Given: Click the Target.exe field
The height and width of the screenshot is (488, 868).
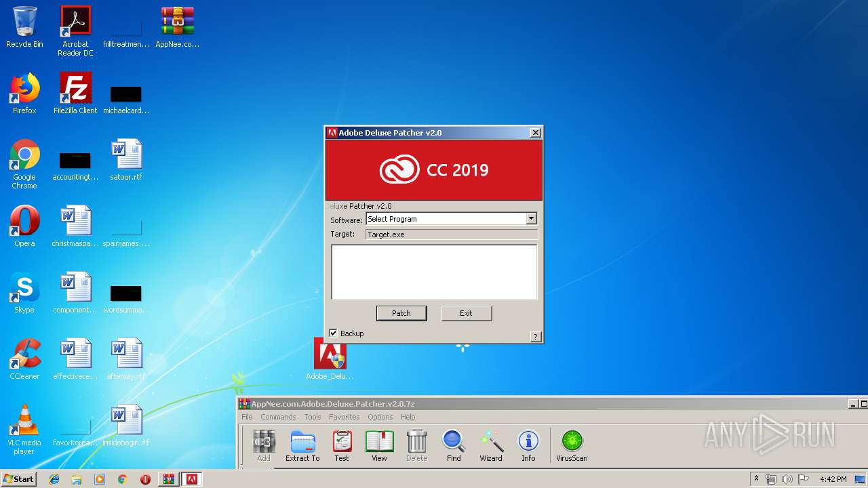Looking at the screenshot, I should point(452,235).
